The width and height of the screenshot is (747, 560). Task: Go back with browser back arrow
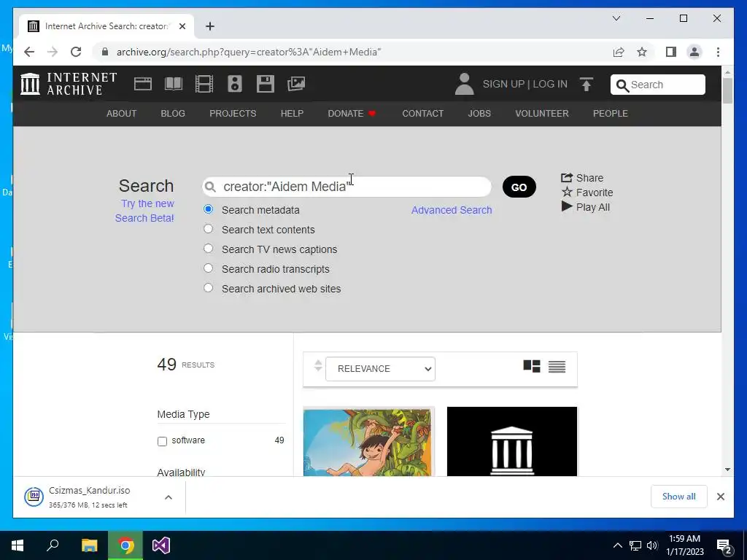coord(29,52)
